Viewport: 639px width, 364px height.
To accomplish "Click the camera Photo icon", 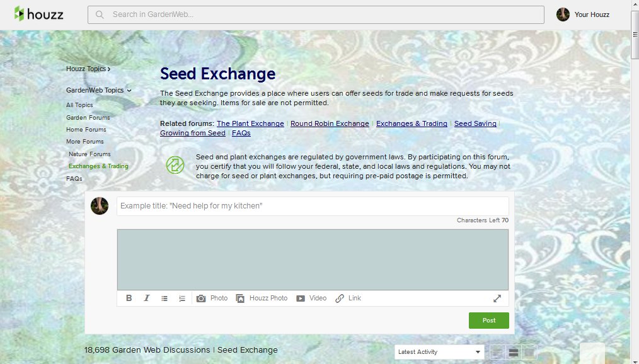I will tap(201, 299).
